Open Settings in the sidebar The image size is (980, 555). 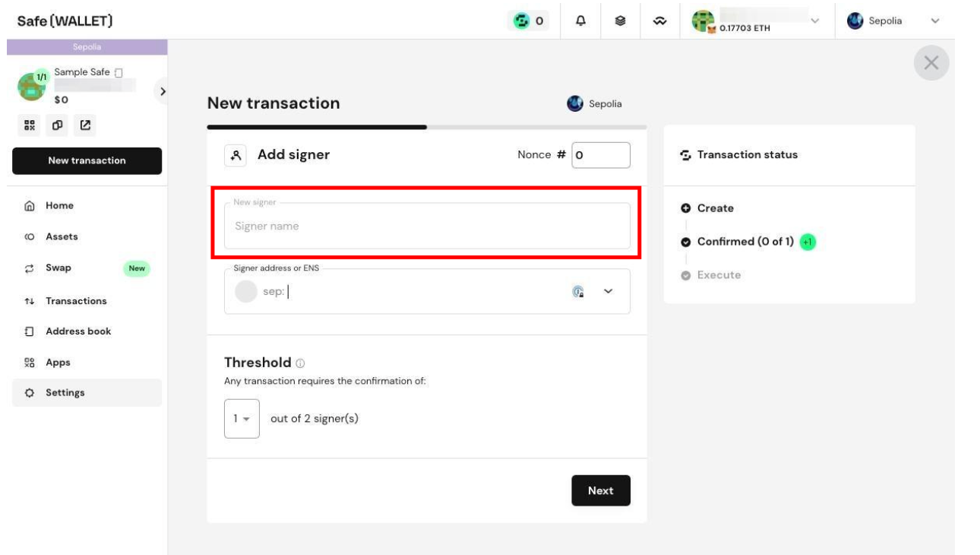click(x=87, y=393)
